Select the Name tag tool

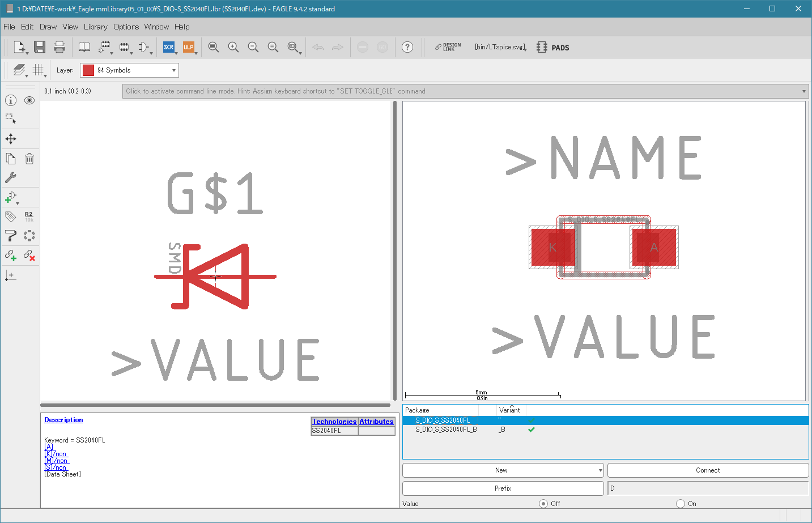point(11,216)
